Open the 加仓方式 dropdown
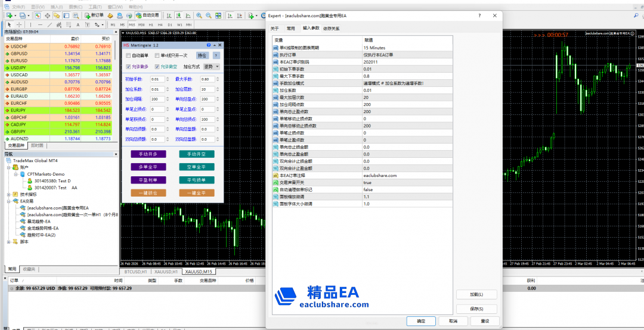Screen dimensions: 644x330 (x=212, y=67)
